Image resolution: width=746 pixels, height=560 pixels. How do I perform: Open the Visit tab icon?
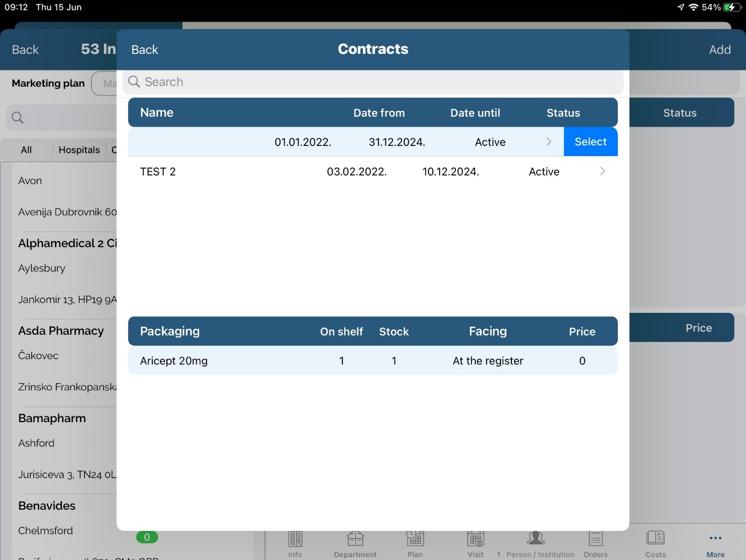click(x=476, y=540)
